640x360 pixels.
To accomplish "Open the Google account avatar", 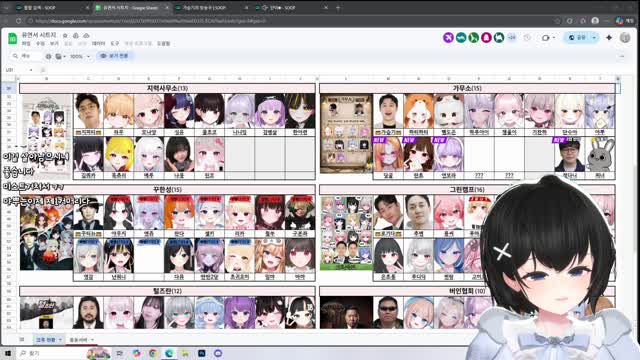I will 625,38.
